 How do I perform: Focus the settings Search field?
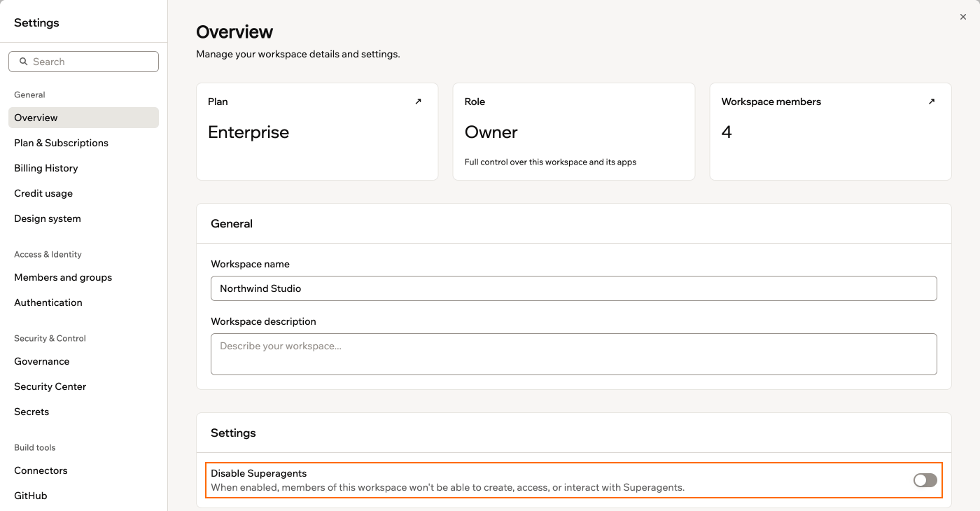point(83,62)
